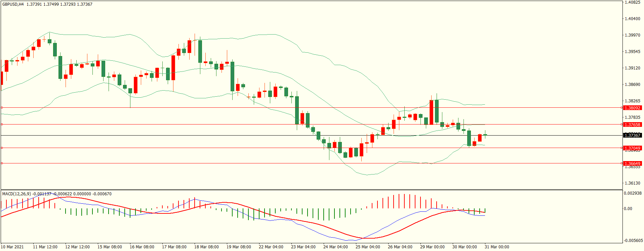This screenshot has width=644, height=251.
Task: Click the MACD(12,26,9) indicator label
Action: [x=16, y=194]
